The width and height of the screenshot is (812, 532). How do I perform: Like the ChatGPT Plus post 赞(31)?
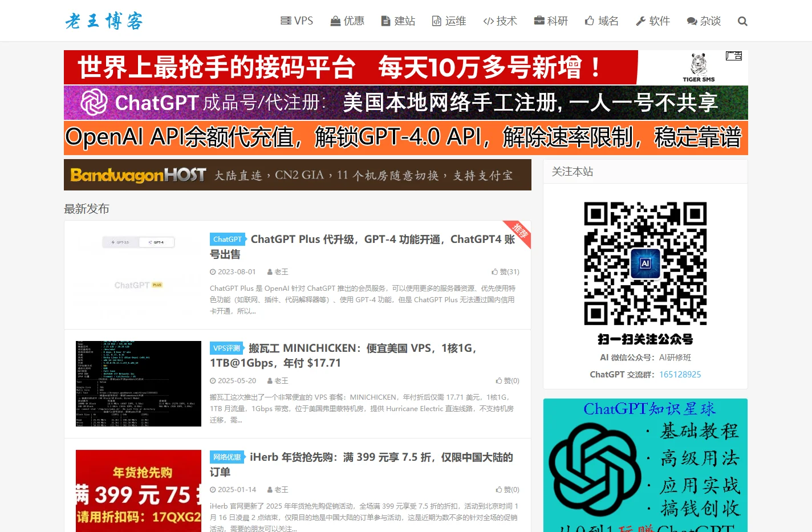[505, 272]
